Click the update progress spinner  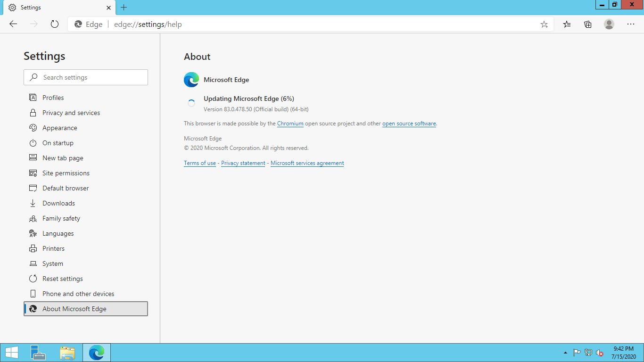pos(191,103)
